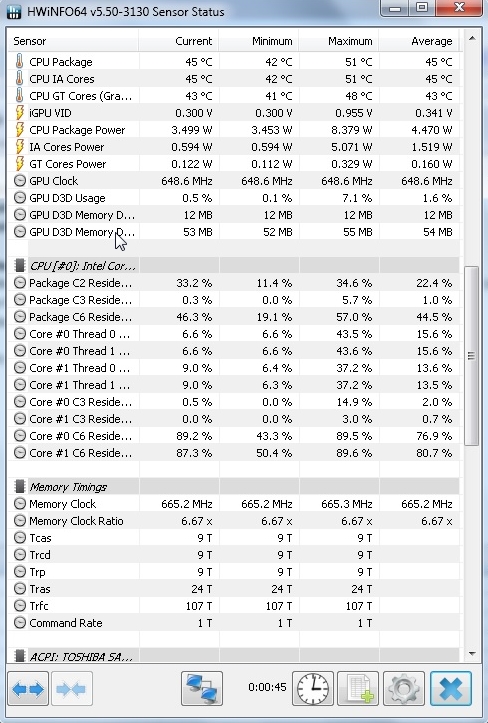Click the expand layout blue arrows button
Screen dimensions: 488x723
28,688
